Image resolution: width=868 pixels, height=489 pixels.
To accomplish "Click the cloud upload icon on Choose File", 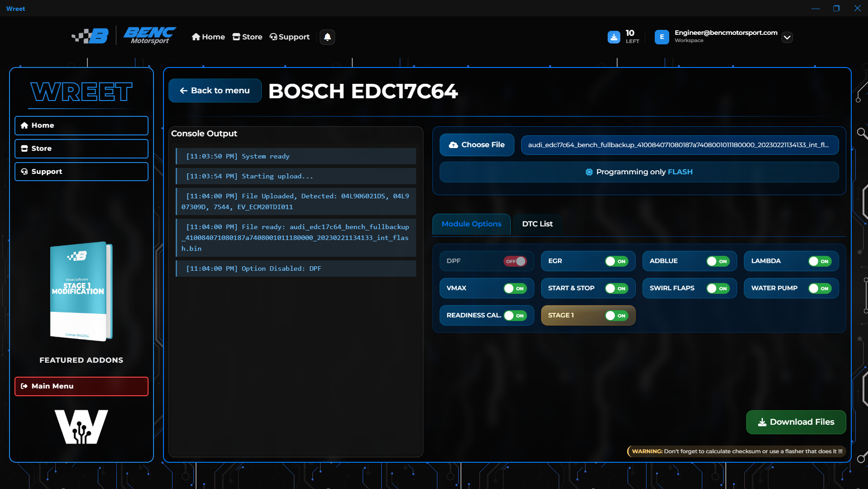I will click(453, 144).
